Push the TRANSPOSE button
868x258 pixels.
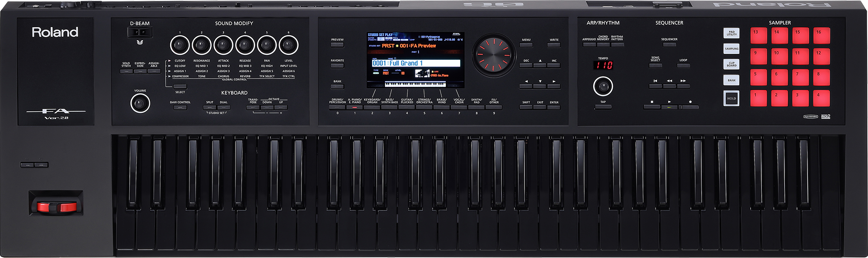253,108
